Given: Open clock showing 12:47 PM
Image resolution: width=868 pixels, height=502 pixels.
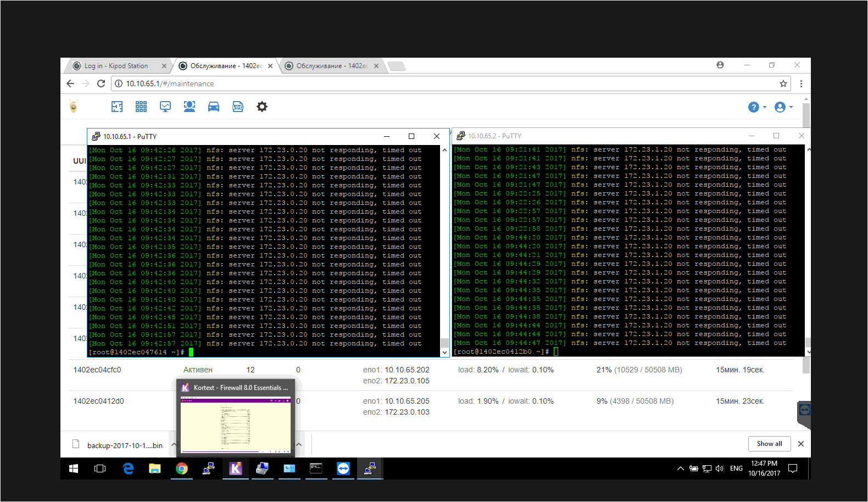Looking at the screenshot, I should [764, 468].
